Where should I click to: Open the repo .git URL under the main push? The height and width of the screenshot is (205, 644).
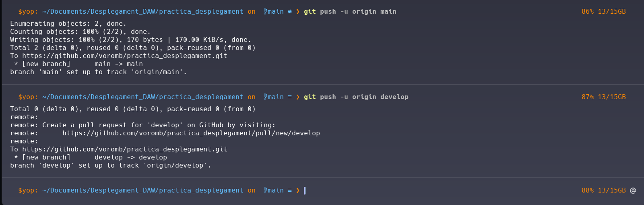[124, 56]
